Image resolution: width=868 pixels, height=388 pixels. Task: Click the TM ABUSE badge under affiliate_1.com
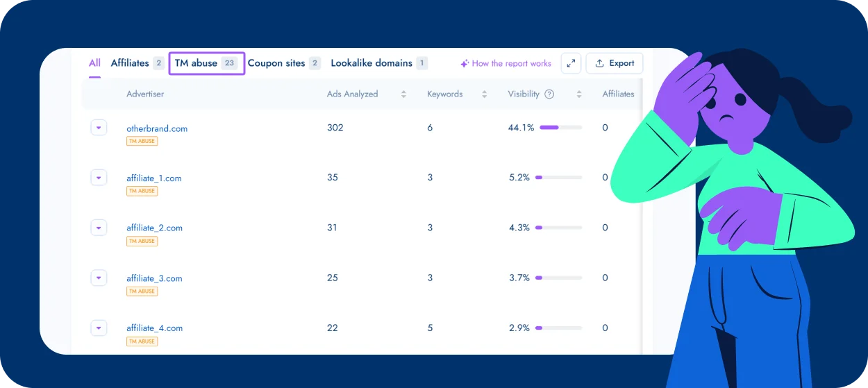tap(142, 191)
